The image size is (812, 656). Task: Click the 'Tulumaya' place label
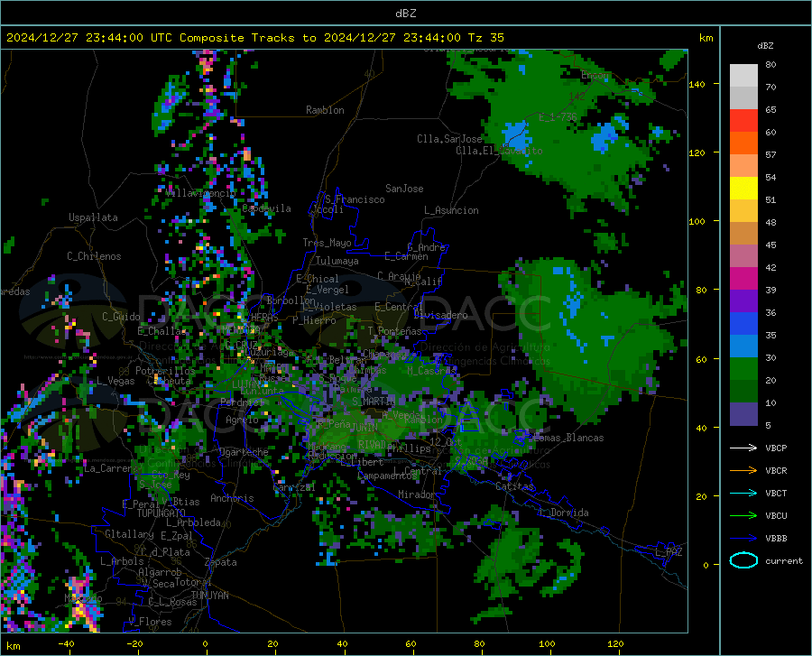click(337, 261)
